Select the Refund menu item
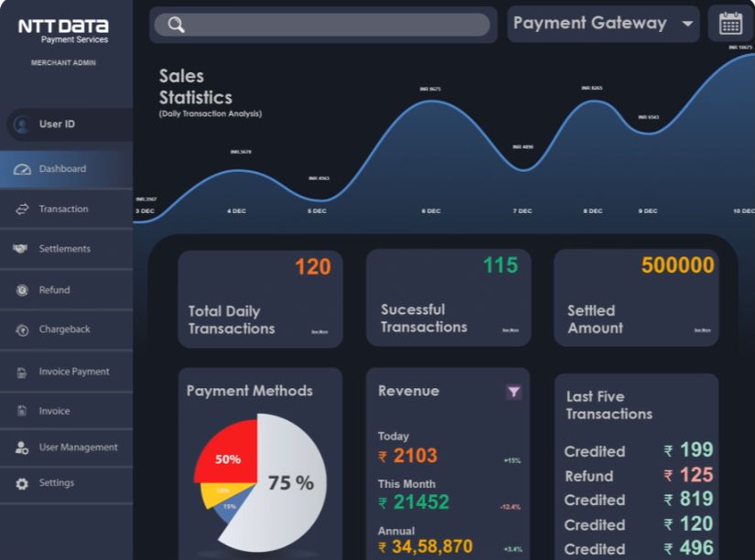 [67, 290]
